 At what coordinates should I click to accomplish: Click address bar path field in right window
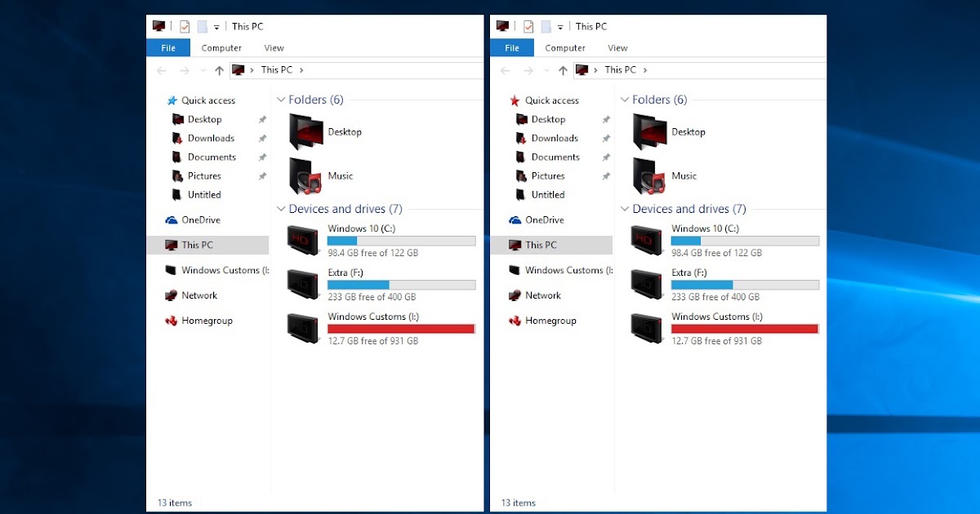point(700,70)
